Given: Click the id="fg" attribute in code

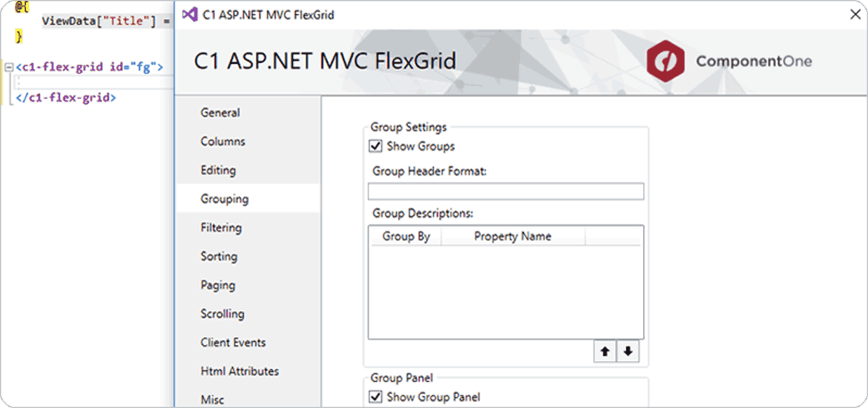Looking at the screenshot, I should [x=132, y=67].
